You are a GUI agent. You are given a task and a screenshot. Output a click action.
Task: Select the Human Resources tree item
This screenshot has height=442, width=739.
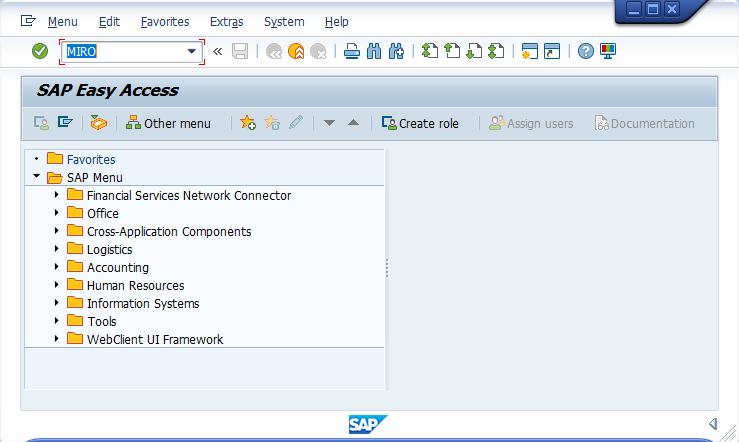[135, 285]
